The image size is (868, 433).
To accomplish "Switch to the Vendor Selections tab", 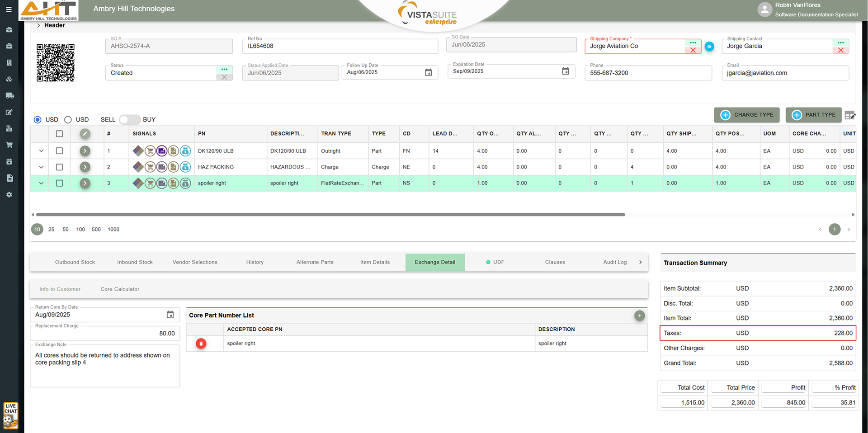I will (x=195, y=262).
